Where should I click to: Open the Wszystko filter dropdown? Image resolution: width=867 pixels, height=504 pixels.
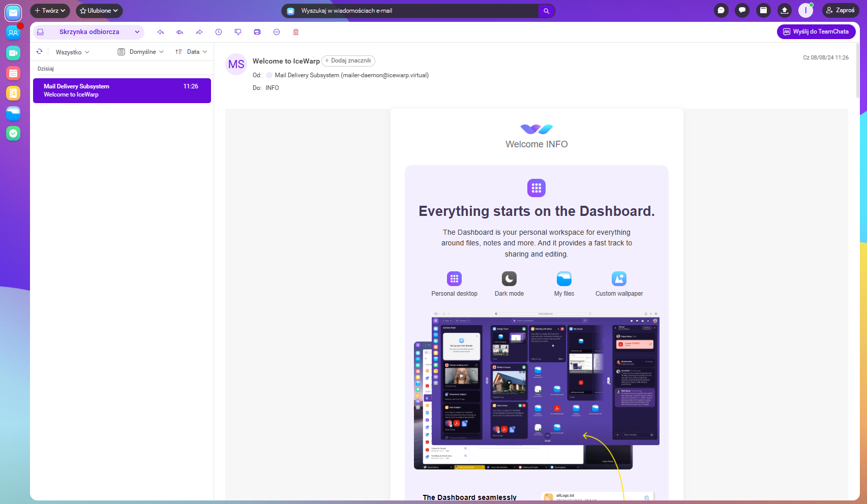72,52
